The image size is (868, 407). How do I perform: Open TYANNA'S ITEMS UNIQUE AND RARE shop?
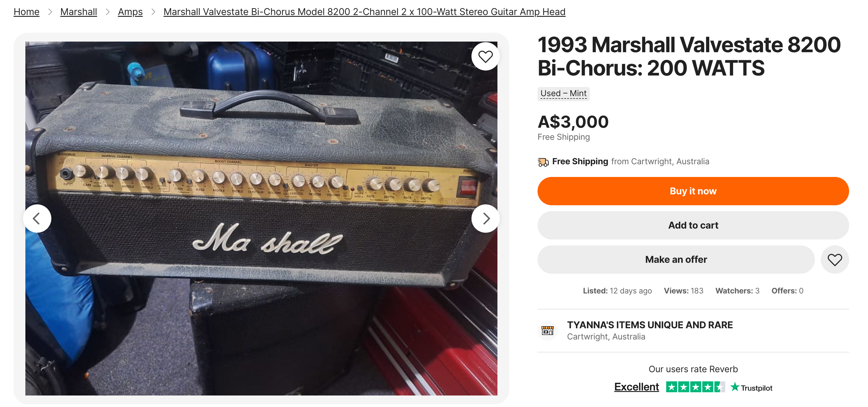(649, 325)
